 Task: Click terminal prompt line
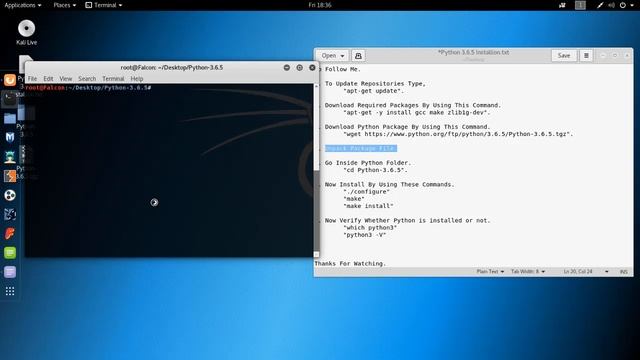pyautogui.click(x=88, y=88)
